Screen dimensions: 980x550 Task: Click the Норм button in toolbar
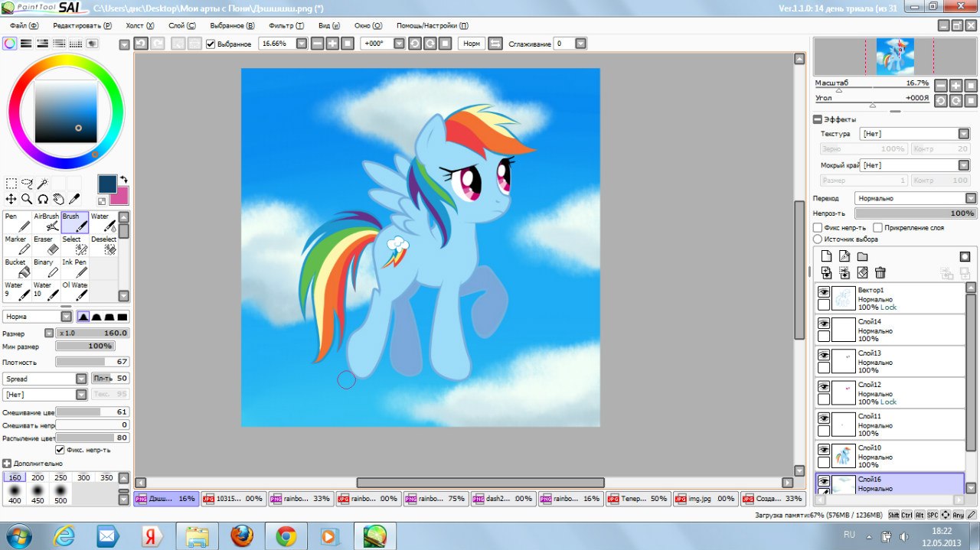point(472,44)
